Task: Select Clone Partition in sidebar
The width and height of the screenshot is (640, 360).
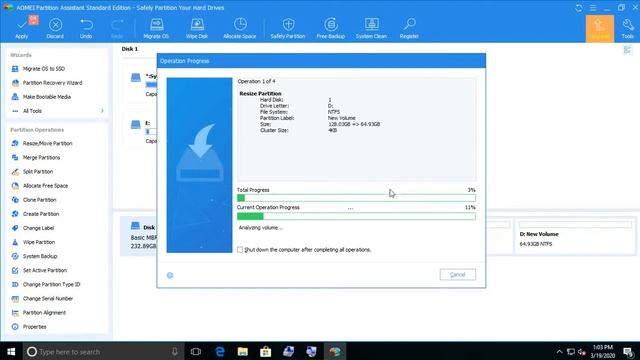Action: coord(34,200)
